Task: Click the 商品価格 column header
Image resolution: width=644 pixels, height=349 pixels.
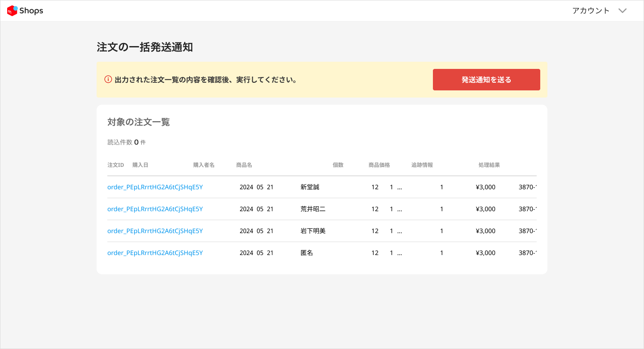Action: coord(379,165)
